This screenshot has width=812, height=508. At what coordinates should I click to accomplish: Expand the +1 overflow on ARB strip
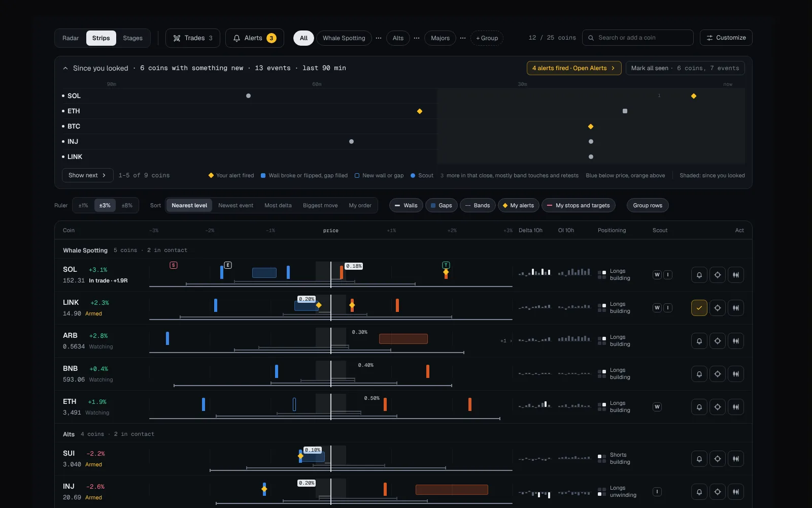pos(506,341)
